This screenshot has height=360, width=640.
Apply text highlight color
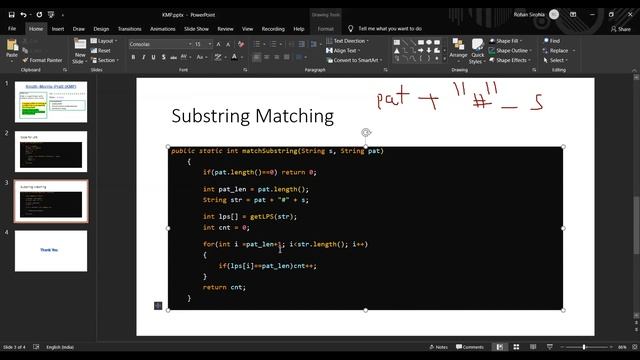218,57
